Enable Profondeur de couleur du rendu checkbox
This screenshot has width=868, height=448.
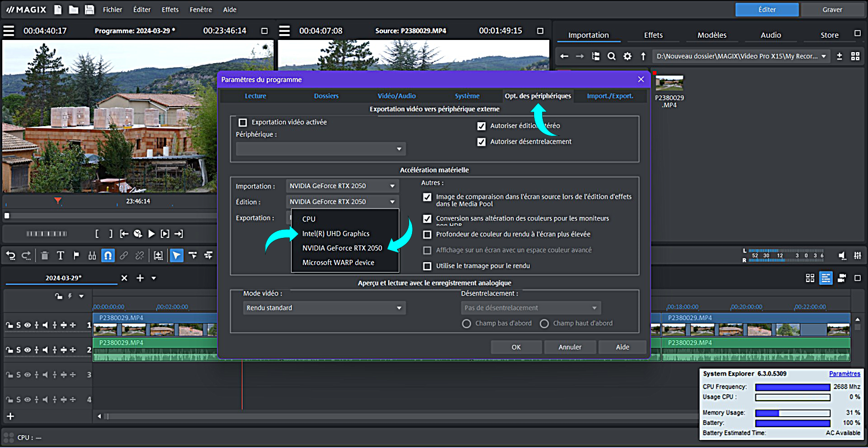pos(427,234)
